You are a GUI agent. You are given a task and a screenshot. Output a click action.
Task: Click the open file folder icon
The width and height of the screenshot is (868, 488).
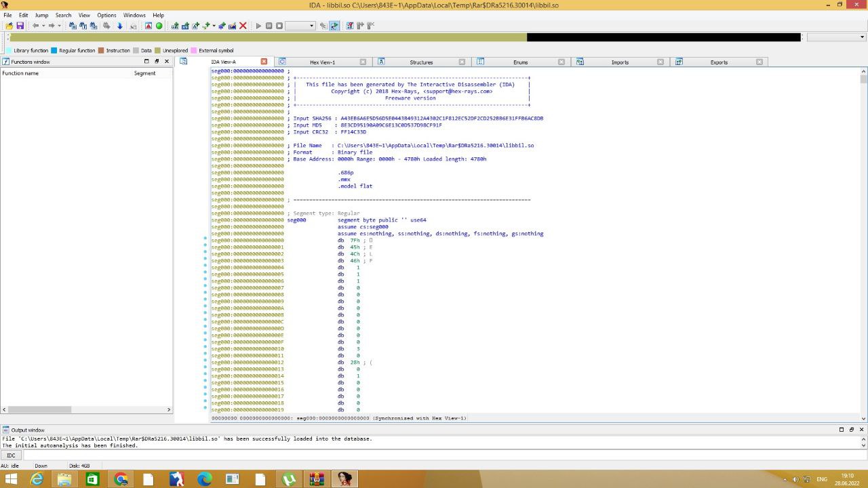[9, 26]
